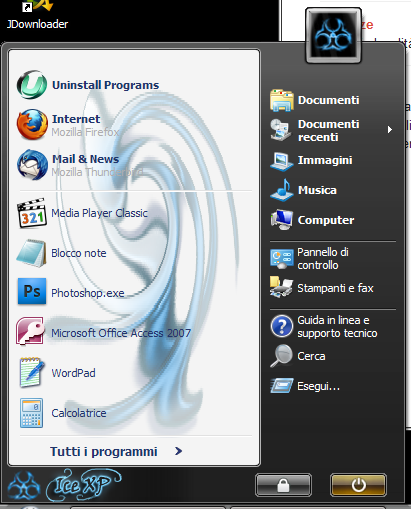Click the Musica note icon
The width and height of the screenshot is (411, 509).
pos(282,190)
